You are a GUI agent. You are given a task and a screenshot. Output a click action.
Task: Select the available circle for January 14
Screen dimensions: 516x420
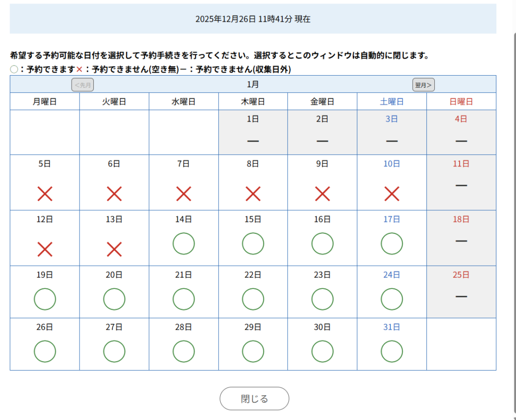coord(183,244)
